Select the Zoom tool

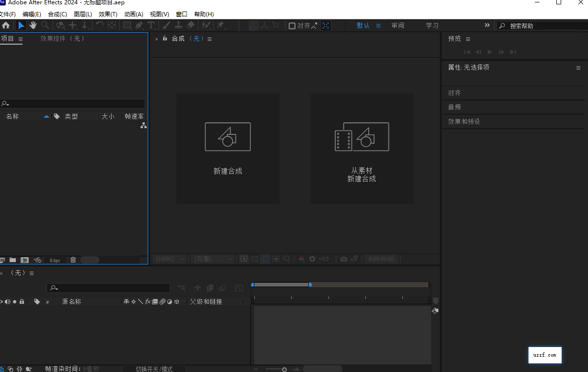point(45,25)
